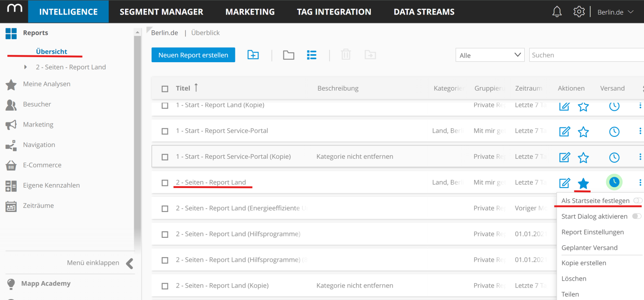Click Neuen Report erstellen button
The image size is (644, 300).
pyautogui.click(x=193, y=55)
